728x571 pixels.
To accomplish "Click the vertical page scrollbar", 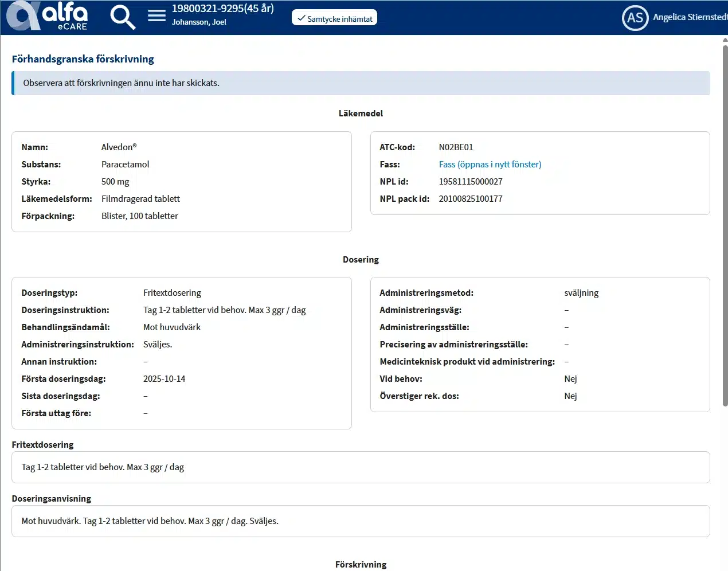I will 725,224.
